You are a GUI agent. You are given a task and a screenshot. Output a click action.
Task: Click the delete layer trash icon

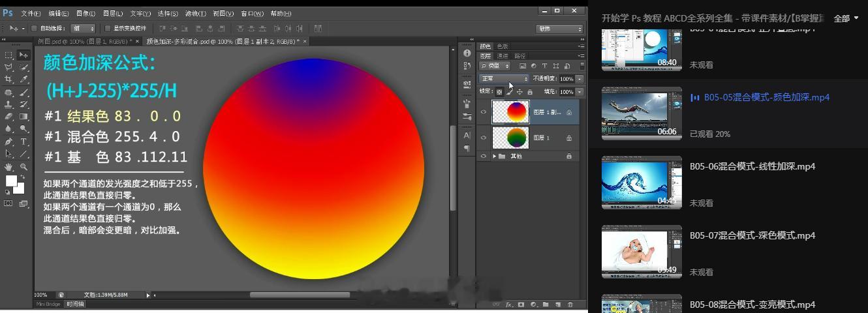[x=570, y=305]
